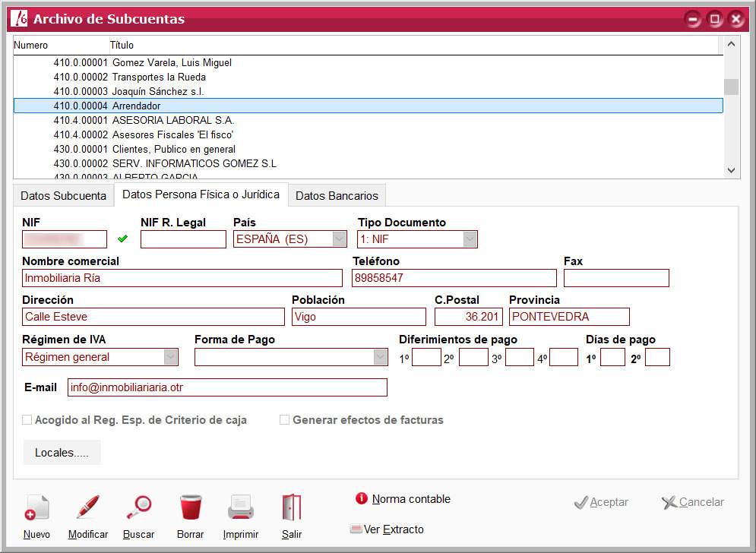Click list scrollbar up arrow

click(x=731, y=44)
